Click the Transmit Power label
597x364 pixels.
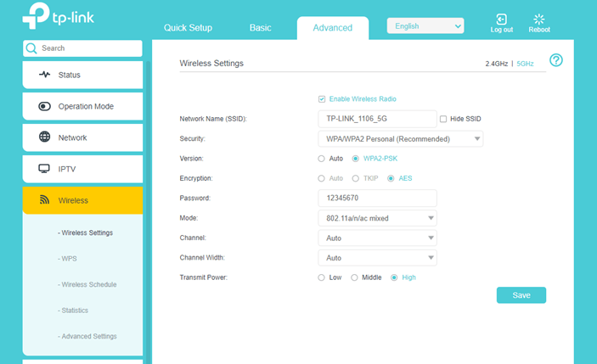[x=203, y=277]
